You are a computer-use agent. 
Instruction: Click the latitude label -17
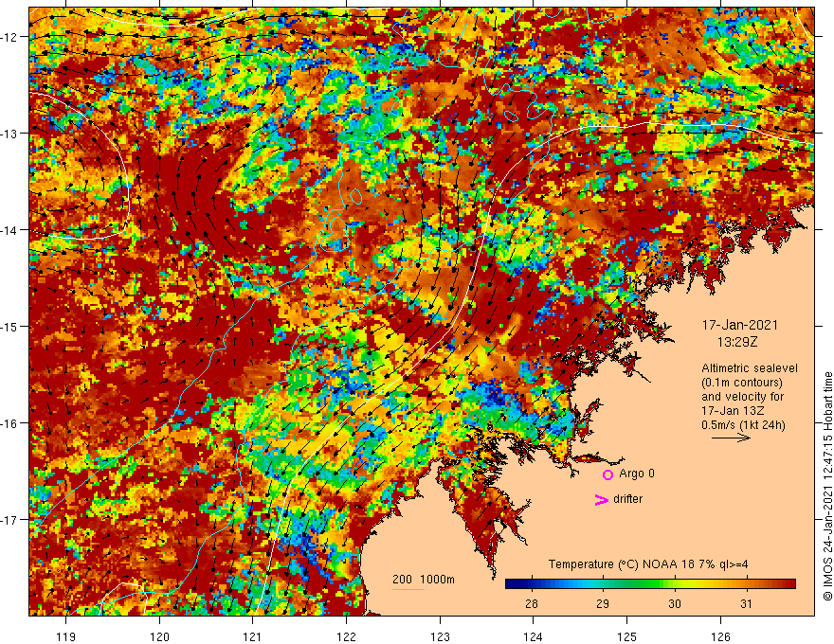pyautogui.click(x=10, y=520)
